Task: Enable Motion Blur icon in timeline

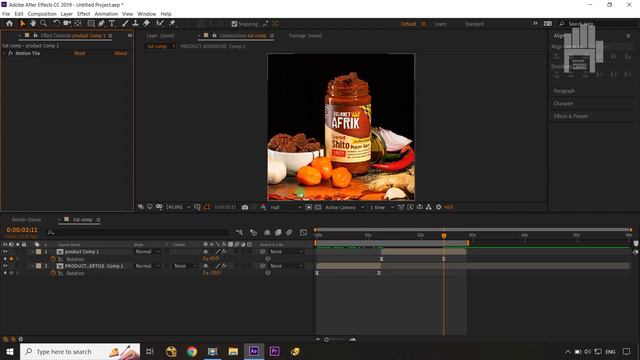Action: point(289,232)
